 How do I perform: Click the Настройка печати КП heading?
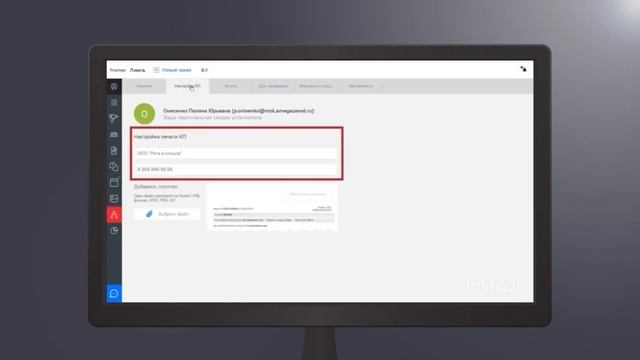pos(160,137)
